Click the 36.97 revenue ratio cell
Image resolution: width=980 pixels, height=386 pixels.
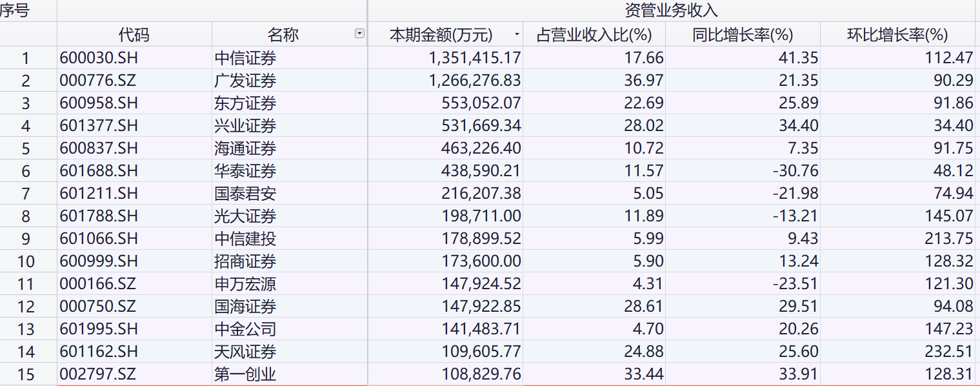point(594,81)
